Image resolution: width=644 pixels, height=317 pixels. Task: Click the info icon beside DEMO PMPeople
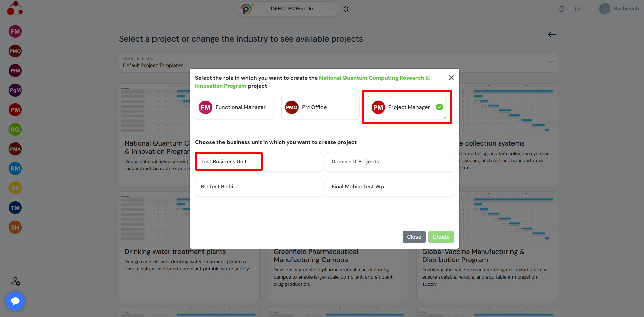(347, 9)
